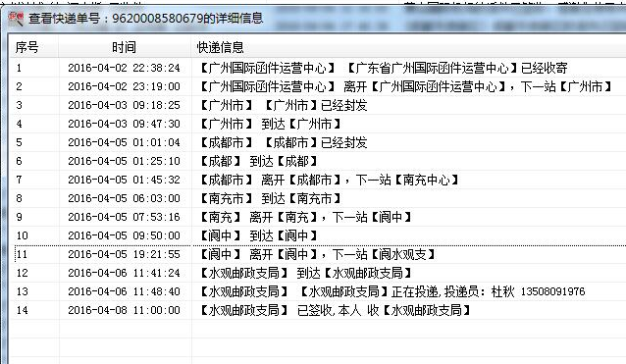This screenshot has width=626, height=364.
Task: Select the timestamp 2016-04-08 11:00:00
Action: (x=124, y=310)
